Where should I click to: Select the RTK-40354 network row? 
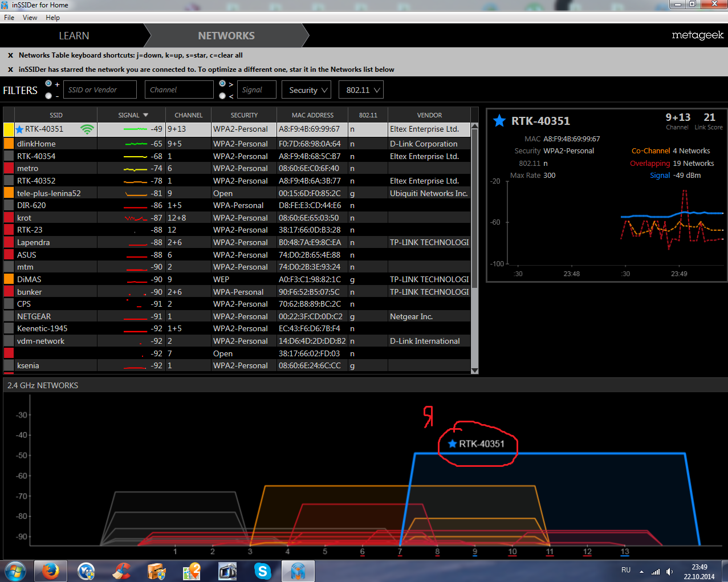(x=237, y=156)
